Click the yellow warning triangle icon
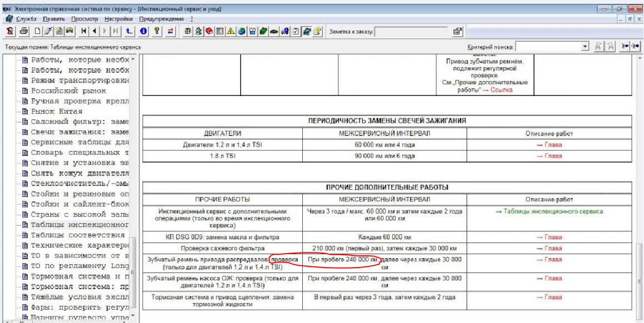The height and width of the screenshot is (323, 644). coord(231,32)
